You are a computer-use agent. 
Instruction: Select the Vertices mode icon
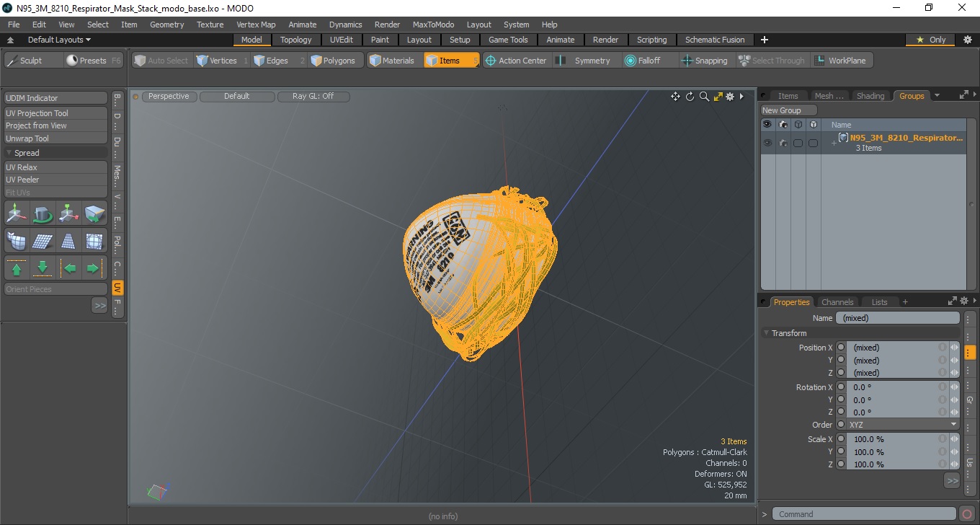click(x=202, y=61)
